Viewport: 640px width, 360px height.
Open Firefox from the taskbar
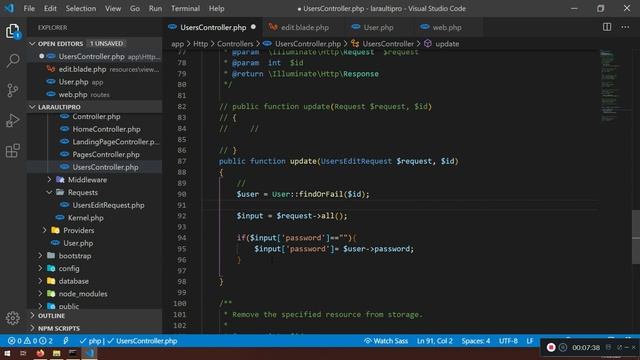pos(40,353)
